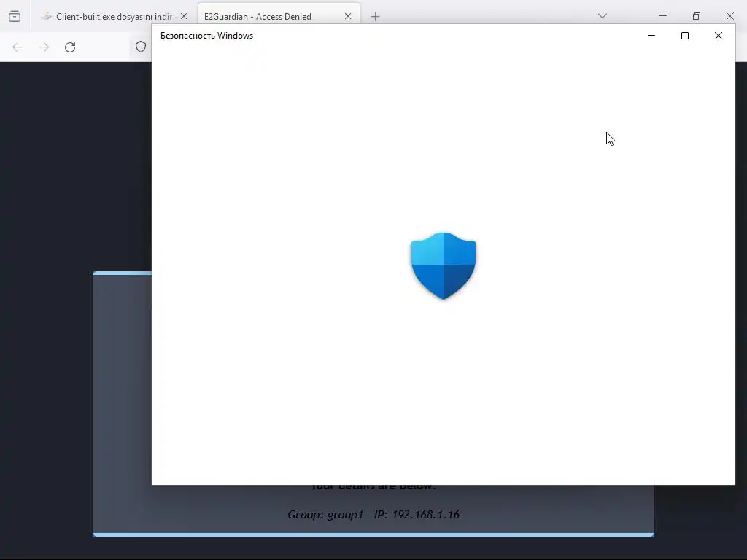This screenshot has width=747, height=560.
Task: Restore down the Firefox browser window
Action: coord(697,16)
